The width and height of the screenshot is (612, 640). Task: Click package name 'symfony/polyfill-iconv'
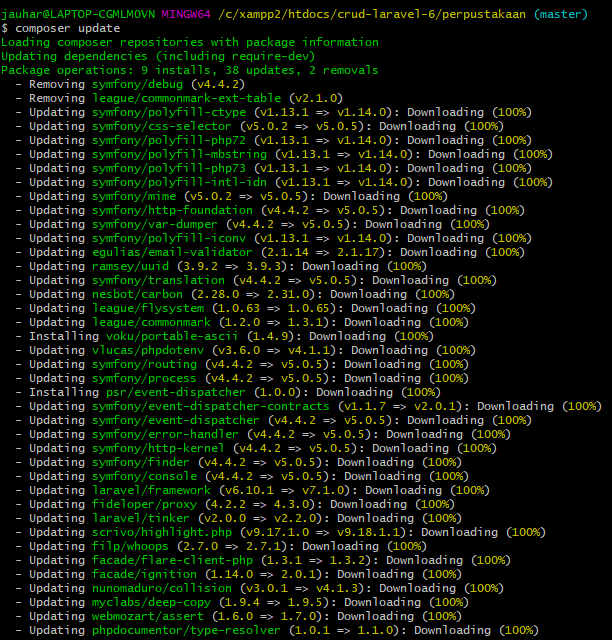(169, 238)
